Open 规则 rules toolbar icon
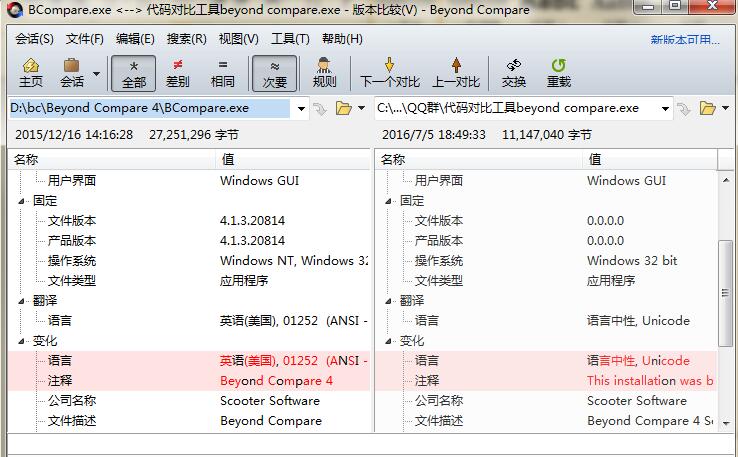The image size is (738, 457). point(324,73)
